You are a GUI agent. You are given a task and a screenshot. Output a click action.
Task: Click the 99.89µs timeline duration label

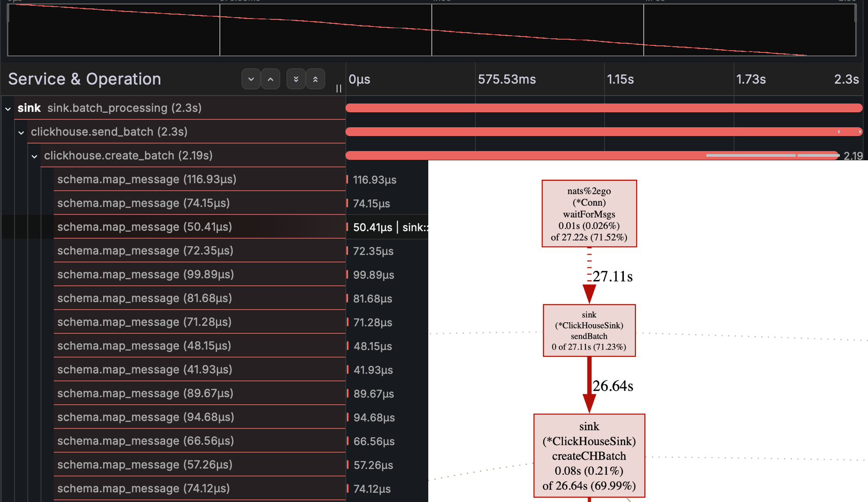374,275
